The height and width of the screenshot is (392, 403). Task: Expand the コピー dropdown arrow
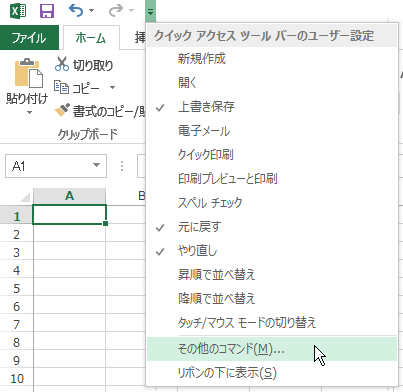tap(112, 88)
